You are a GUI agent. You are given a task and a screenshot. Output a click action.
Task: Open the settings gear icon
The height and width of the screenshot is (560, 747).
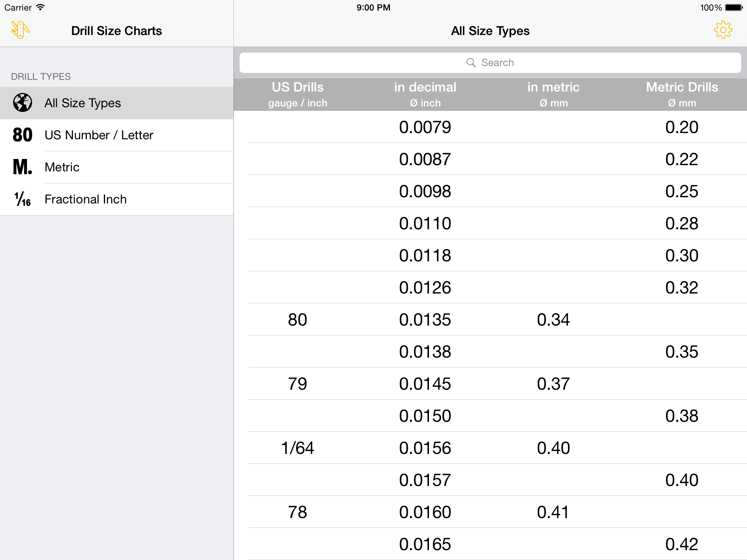click(723, 30)
